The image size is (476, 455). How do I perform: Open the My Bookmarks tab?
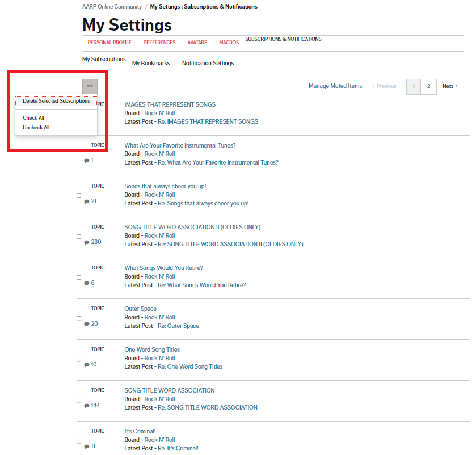151,64
